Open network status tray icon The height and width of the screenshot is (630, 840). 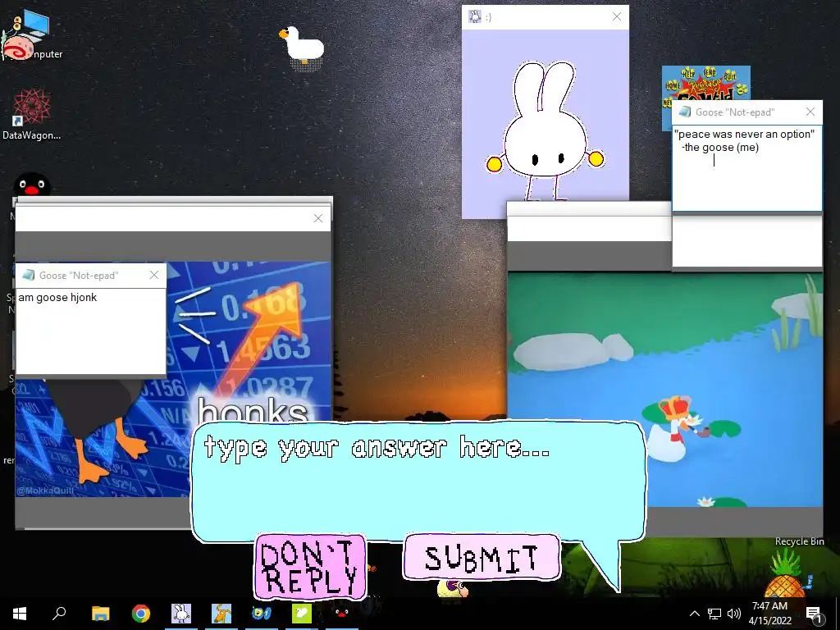[x=714, y=614]
